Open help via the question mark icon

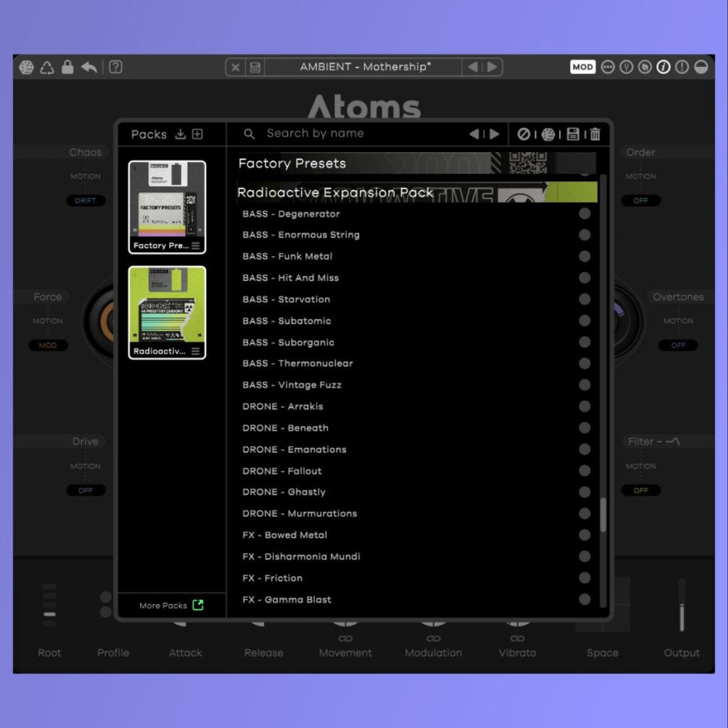(116, 67)
